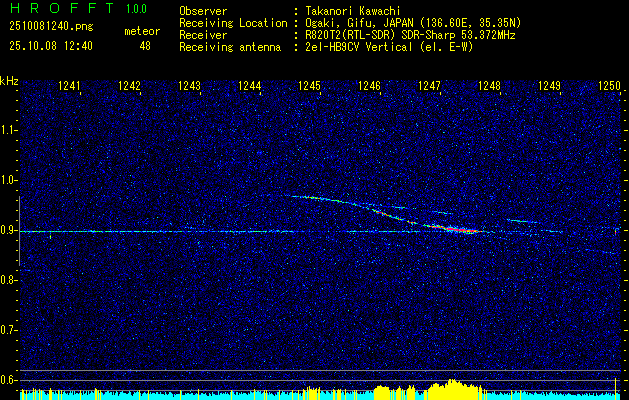Click the 1248 time tick label
629x400 pixels.
[490, 86]
